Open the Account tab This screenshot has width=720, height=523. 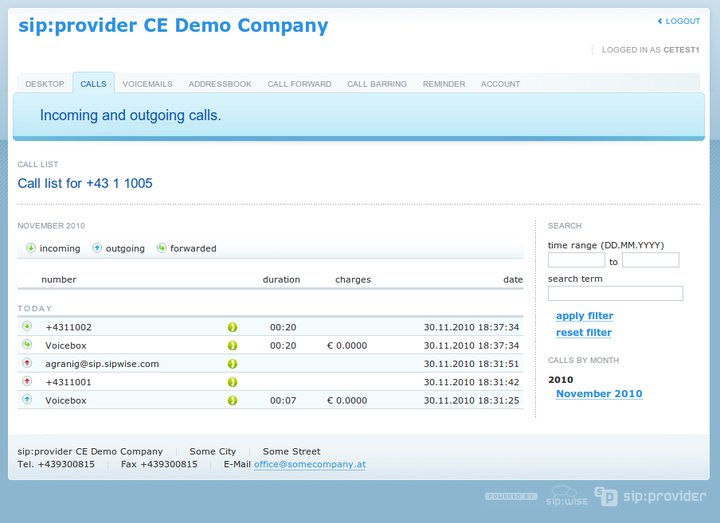(500, 84)
